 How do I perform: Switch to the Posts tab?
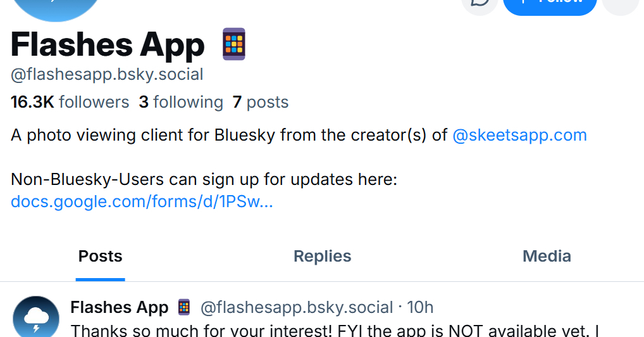[100, 257]
